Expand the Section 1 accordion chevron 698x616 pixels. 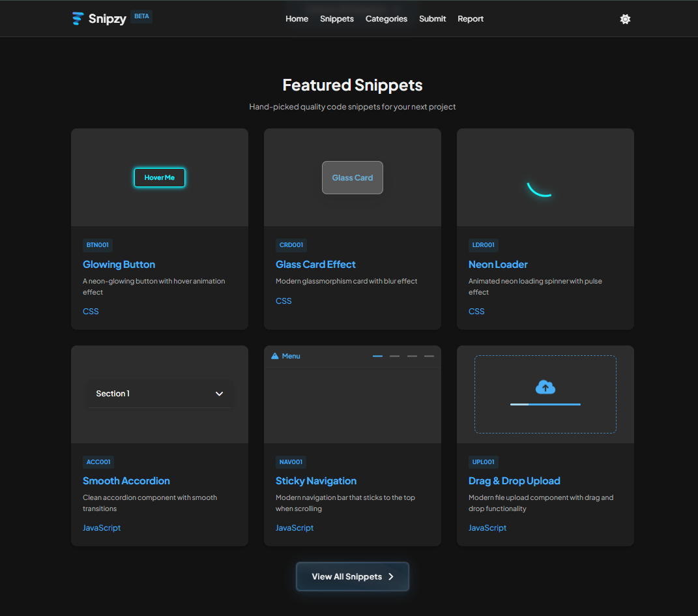click(219, 394)
